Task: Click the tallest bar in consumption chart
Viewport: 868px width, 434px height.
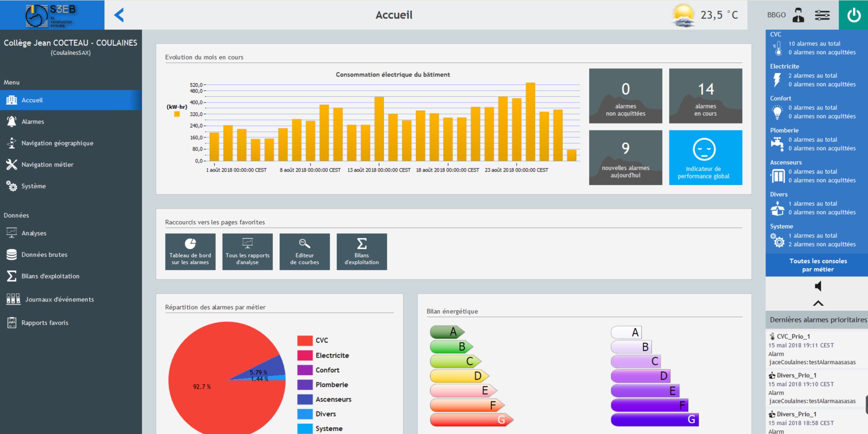Action: pos(530,122)
